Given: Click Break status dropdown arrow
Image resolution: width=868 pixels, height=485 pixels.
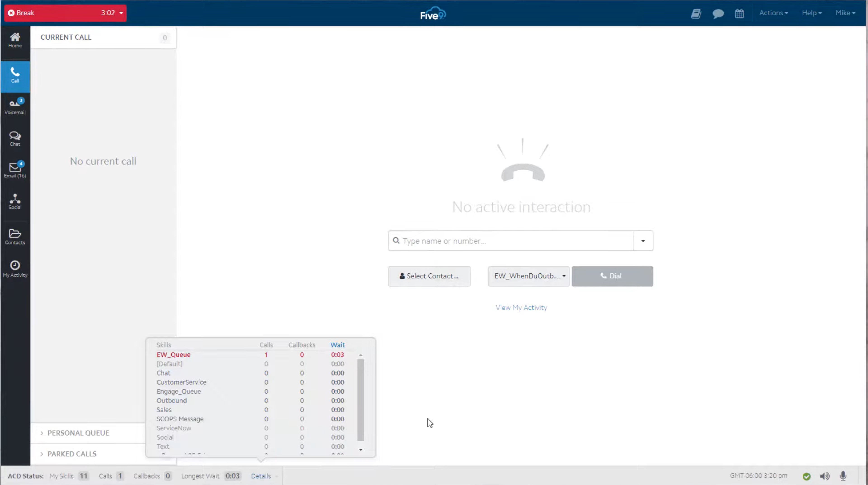Looking at the screenshot, I should click(121, 12).
